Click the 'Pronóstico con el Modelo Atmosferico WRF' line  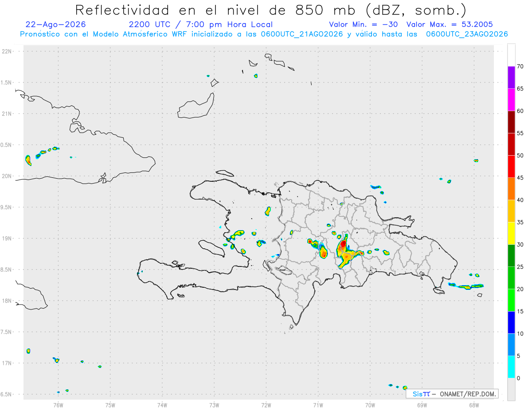point(264,34)
